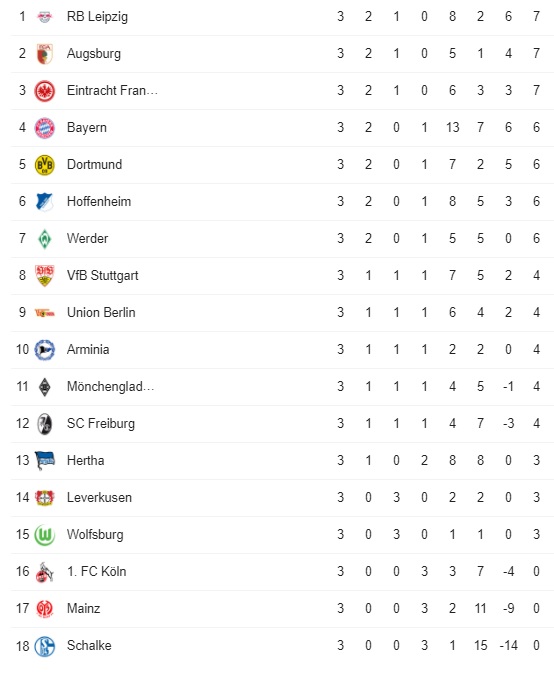Screen dimensions: 554x677
Task: Select the Arminia Bielefeld round crest
Action: click(x=44, y=350)
